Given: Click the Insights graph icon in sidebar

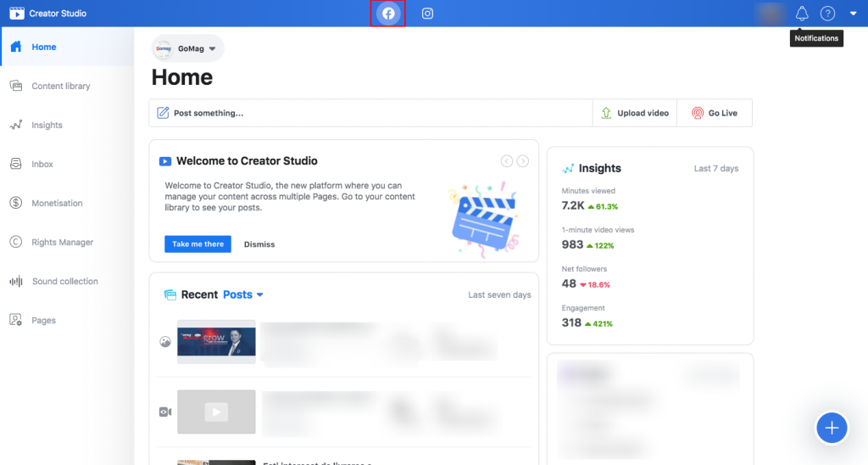Looking at the screenshot, I should (16, 125).
